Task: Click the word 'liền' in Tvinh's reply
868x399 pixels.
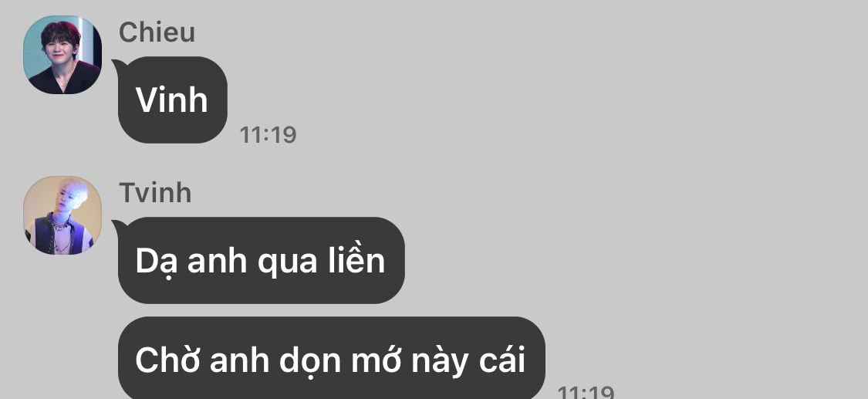Action: click(360, 260)
